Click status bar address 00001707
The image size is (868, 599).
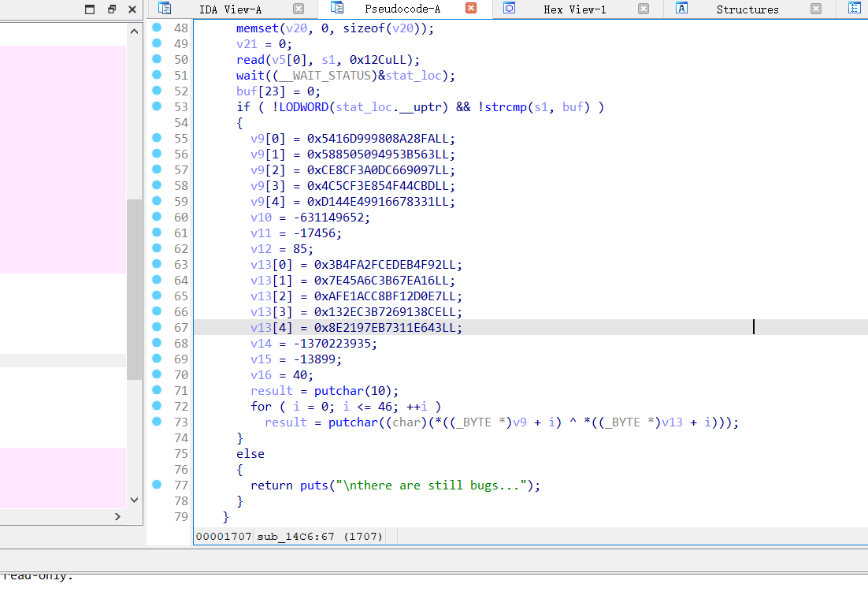tap(224, 537)
